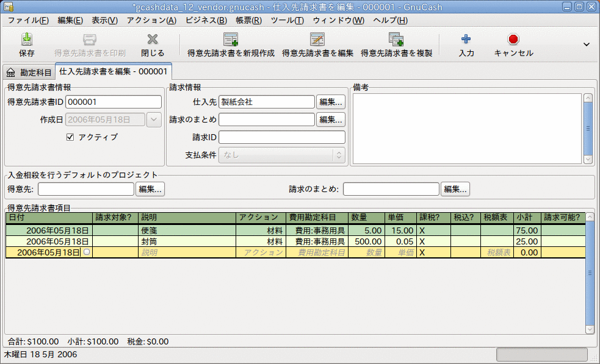
Task: Open the 得意先請求書を編集 toolbar icon
Action: (317, 43)
